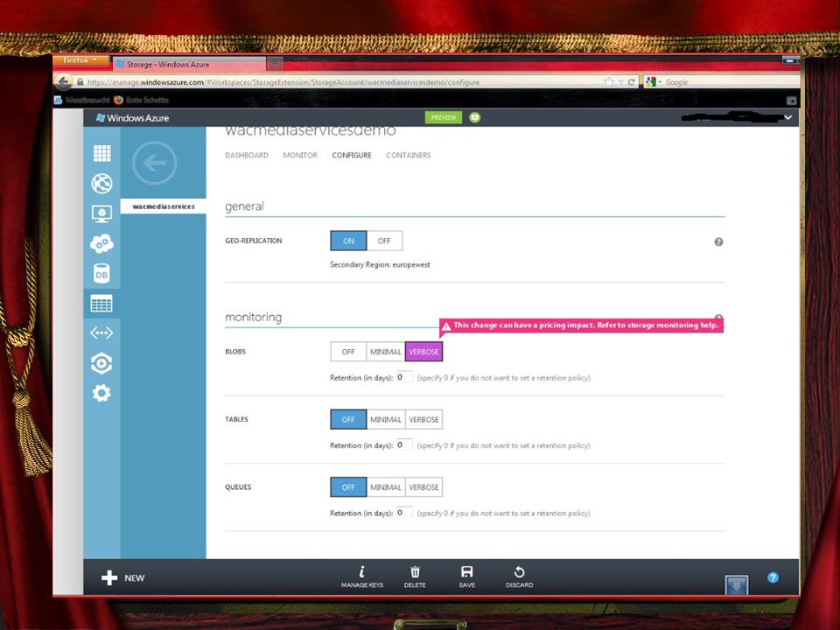Set Tables monitoring to OFF

[x=348, y=419]
